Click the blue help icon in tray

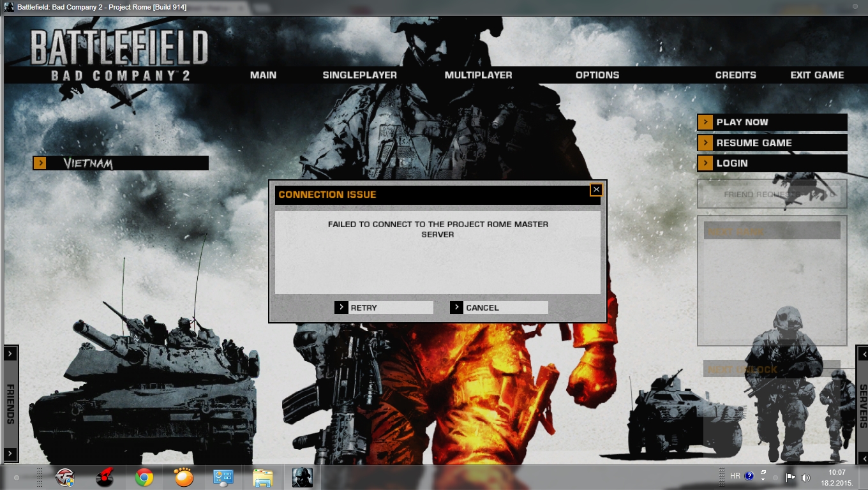point(749,476)
